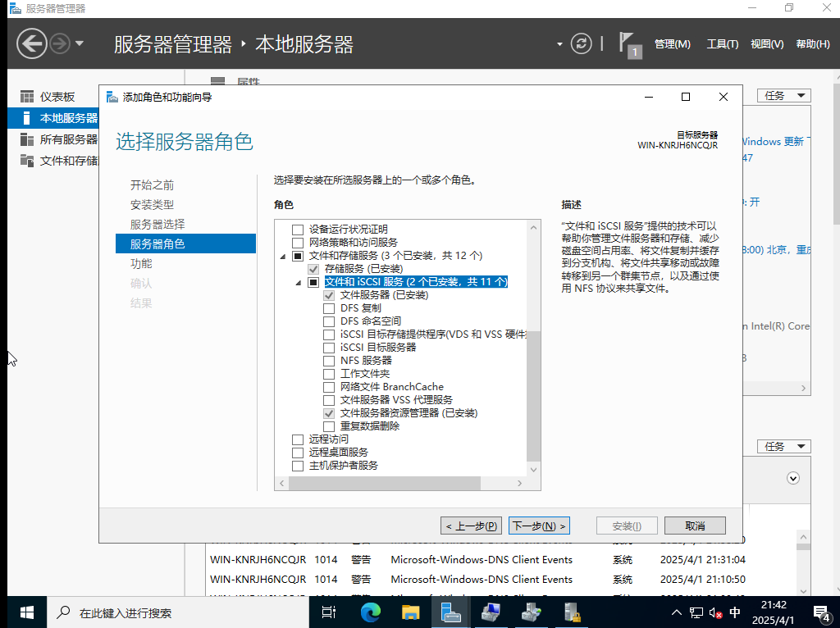
Task: Launch Microsoft Edge from taskbar
Action: pyautogui.click(x=370, y=612)
